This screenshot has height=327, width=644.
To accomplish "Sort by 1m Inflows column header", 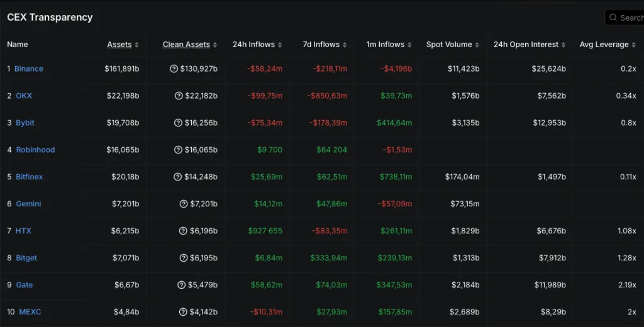I will click(x=386, y=45).
